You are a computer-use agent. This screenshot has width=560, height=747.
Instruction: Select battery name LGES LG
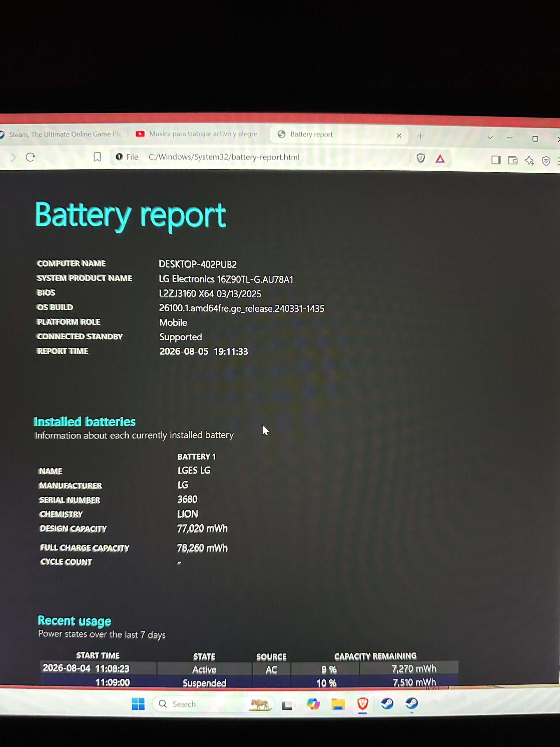click(194, 470)
